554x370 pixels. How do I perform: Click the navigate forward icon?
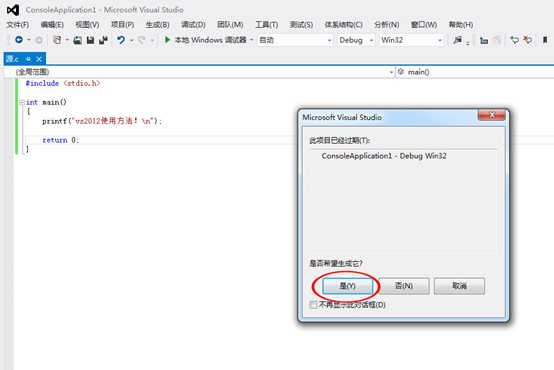39,40
